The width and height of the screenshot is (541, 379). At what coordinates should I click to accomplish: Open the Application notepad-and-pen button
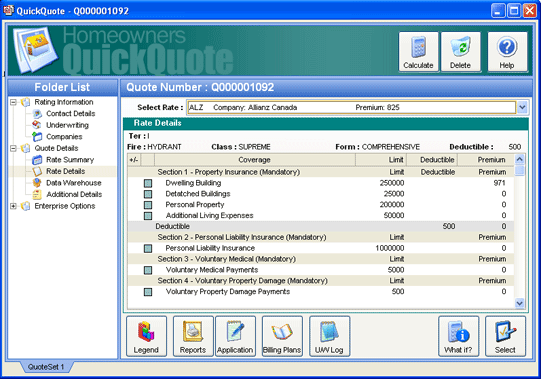click(235, 336)
